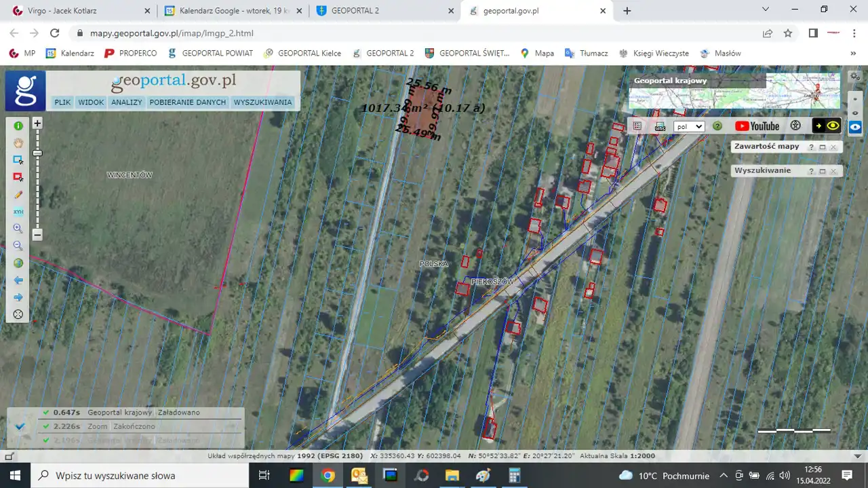The width and height of the screenshot is (868, 488).
Task: Open Chrome from the Windows taskbar
Action: point(328,475)
